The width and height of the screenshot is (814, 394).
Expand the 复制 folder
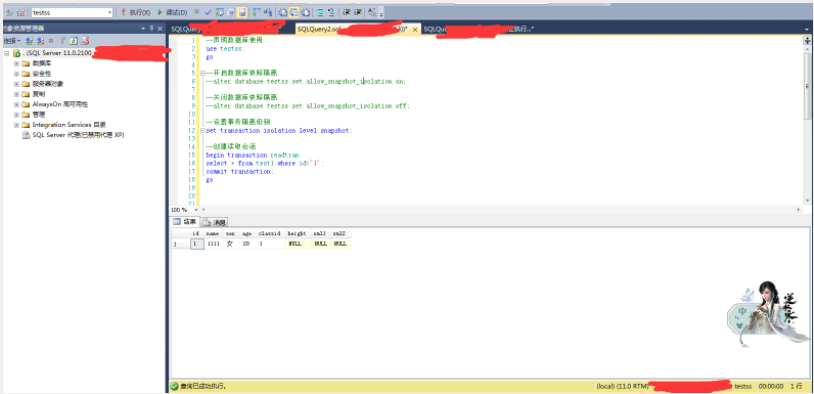point(17,94)
